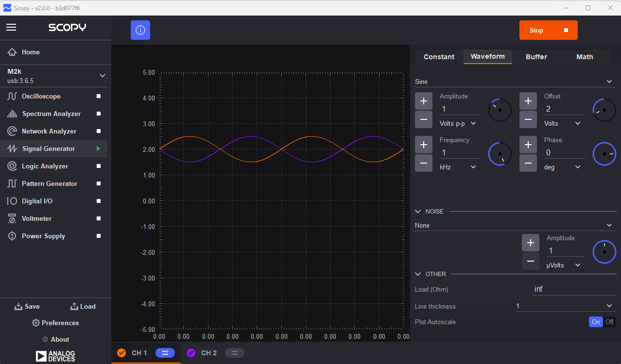This screenshot has height=364, width=621.
Task: Toggle the Network Analyzer run square
Action: (x=99, y=131)
